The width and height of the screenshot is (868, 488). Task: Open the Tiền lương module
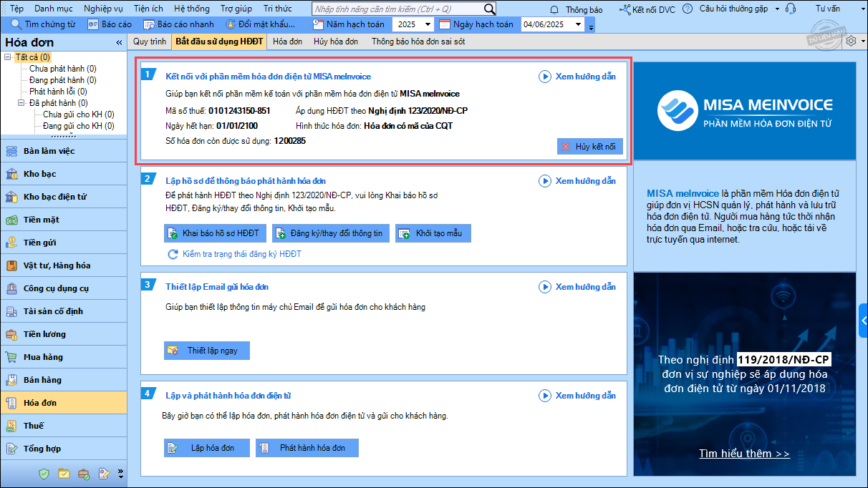pyautogui.click(x=64, y=334)
